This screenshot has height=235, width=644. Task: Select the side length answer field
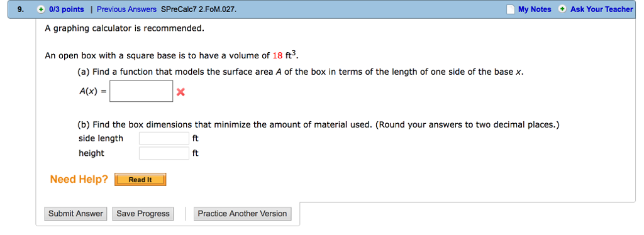tap(164, 139)
